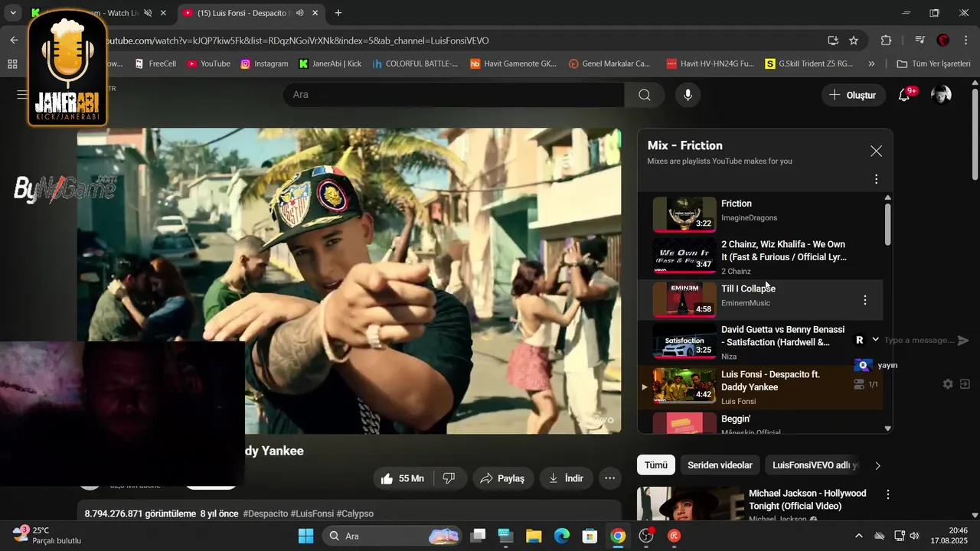Bookmark this page with star icon
The width and height of the screenshot is (980, 551).
pyautogui.click(x=854, y=41)
